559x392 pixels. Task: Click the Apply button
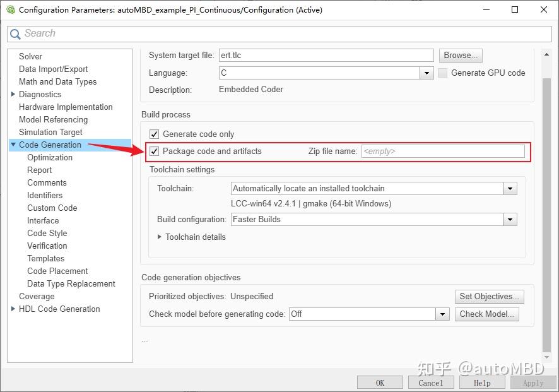point(533,383)
